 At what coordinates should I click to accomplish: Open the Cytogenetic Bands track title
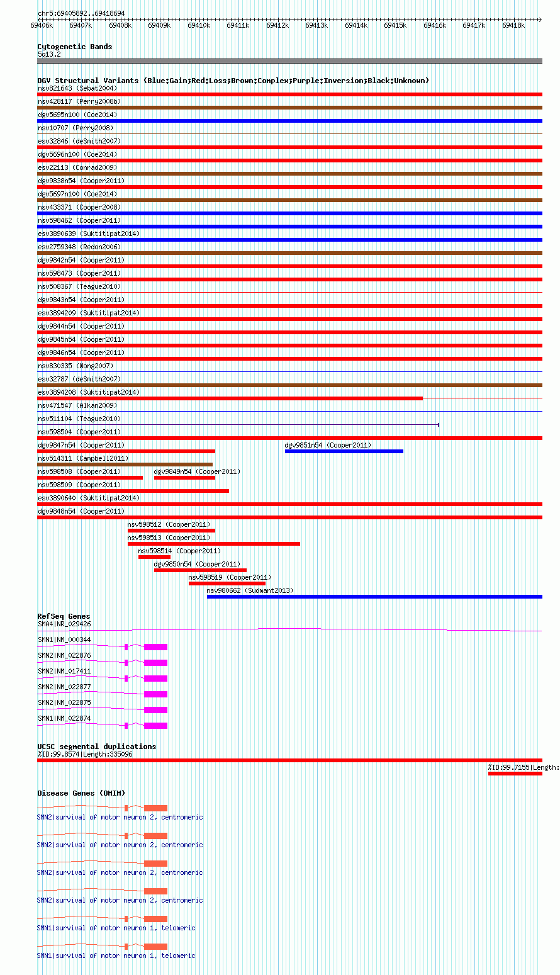pyautogui.click(x=75, y=47)
